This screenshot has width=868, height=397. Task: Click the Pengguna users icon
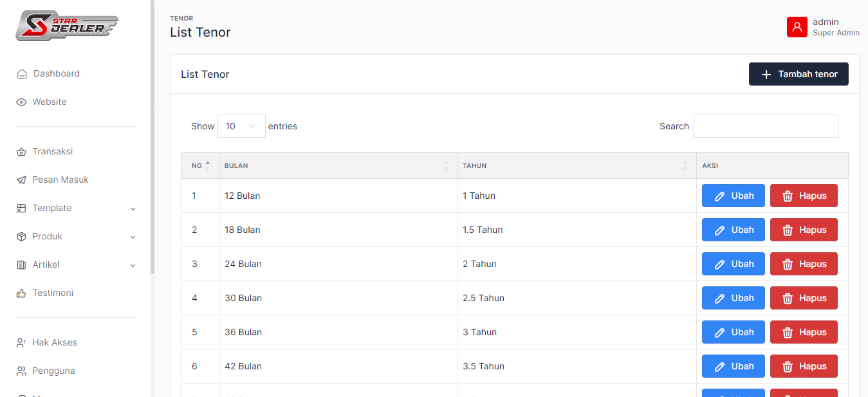pyautogui.click(x=21, y=371)
